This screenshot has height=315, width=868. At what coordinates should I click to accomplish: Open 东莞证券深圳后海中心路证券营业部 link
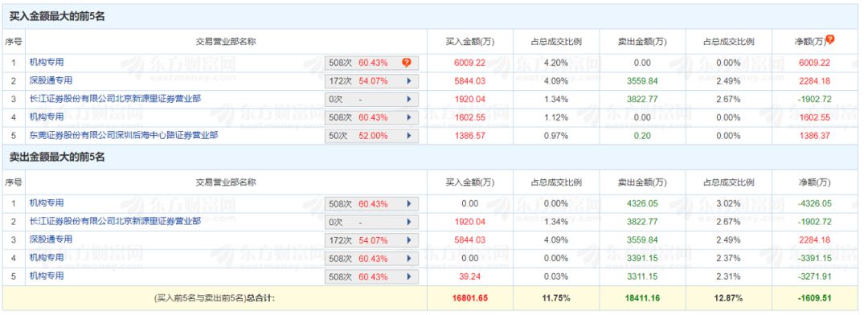point(124,135)
